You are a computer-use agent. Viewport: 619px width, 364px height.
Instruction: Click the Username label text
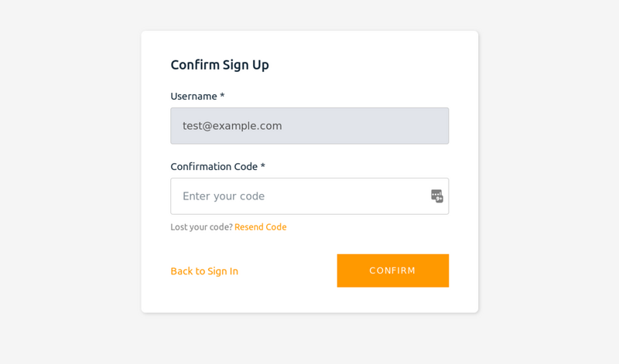click(193, 97)
